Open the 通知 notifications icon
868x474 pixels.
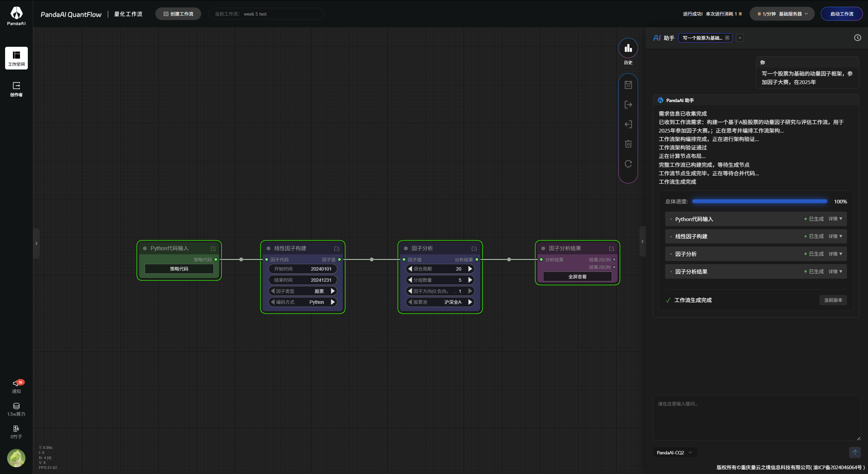click(x=16, y=387)
